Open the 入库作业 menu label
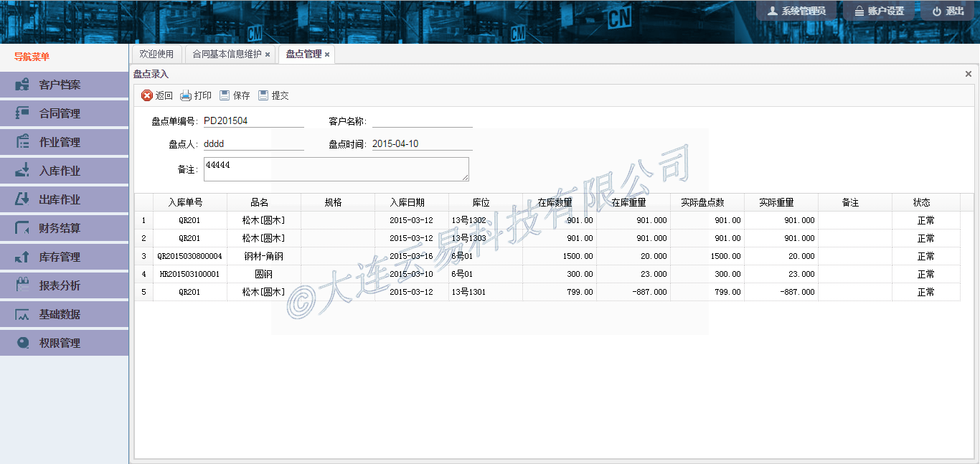 (x=60, y=171)
